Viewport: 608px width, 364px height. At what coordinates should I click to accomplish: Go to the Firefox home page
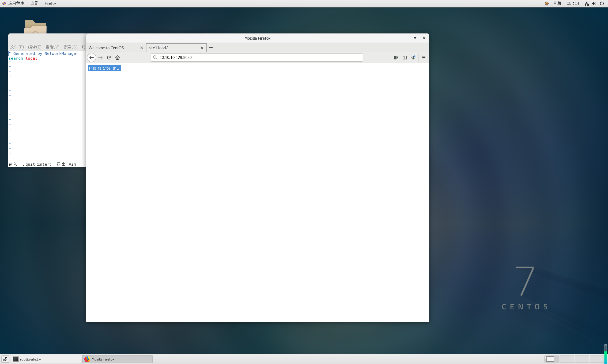pos(118,58)
